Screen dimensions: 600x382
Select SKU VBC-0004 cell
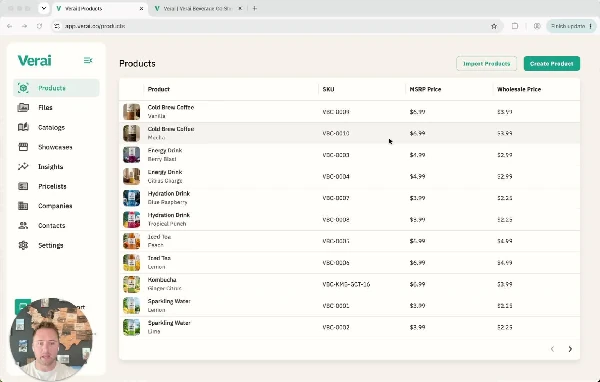pyautogui.click(x=336, y=176)
